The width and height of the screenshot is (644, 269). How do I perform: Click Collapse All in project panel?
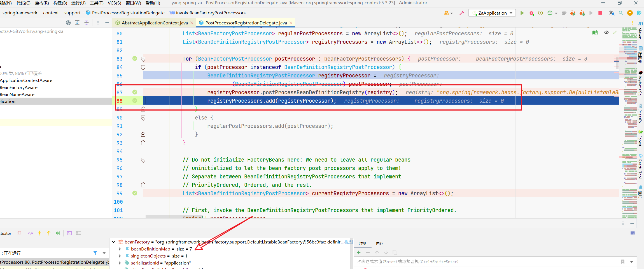[x=87, y=23]
